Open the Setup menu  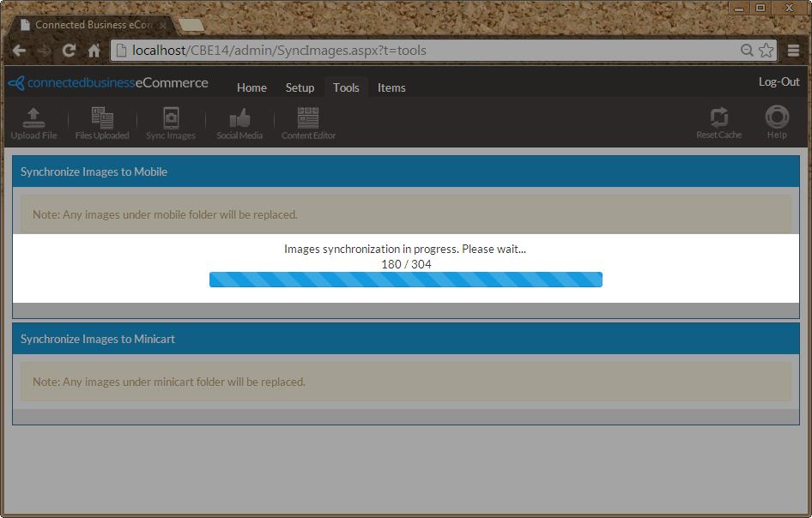(x=300, y=87)
